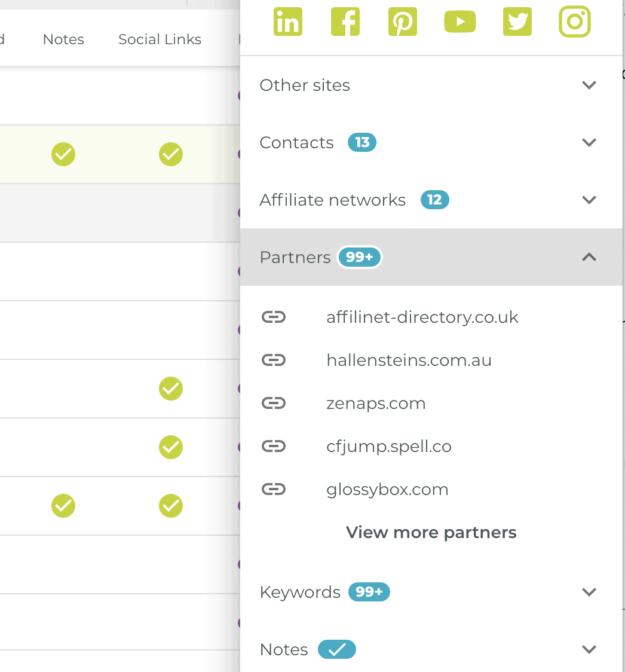Screen dimensions: 625x672
Task: Click the Affiliate networks 12 badge
Action: pos(434,200)
